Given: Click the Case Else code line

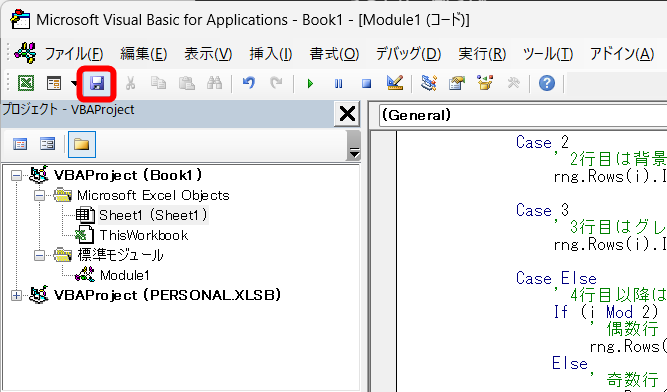Looking at the screenshot, I should 556,278.
